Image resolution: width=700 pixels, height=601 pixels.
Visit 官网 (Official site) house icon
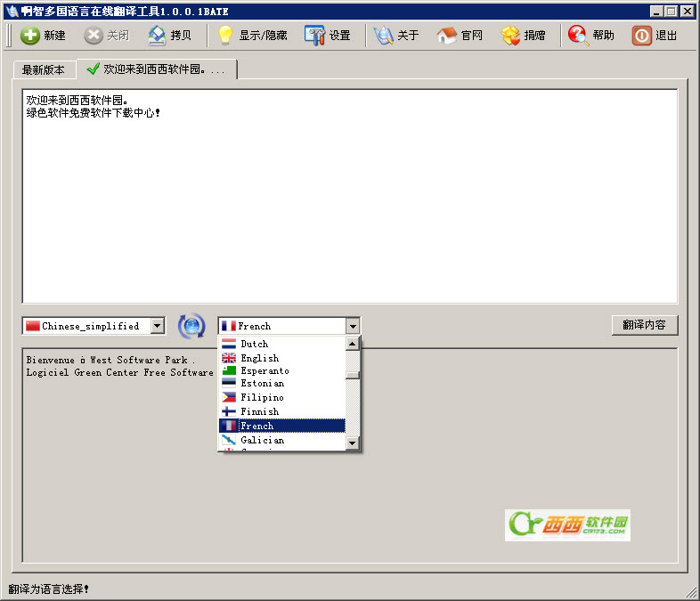[447, 36]
